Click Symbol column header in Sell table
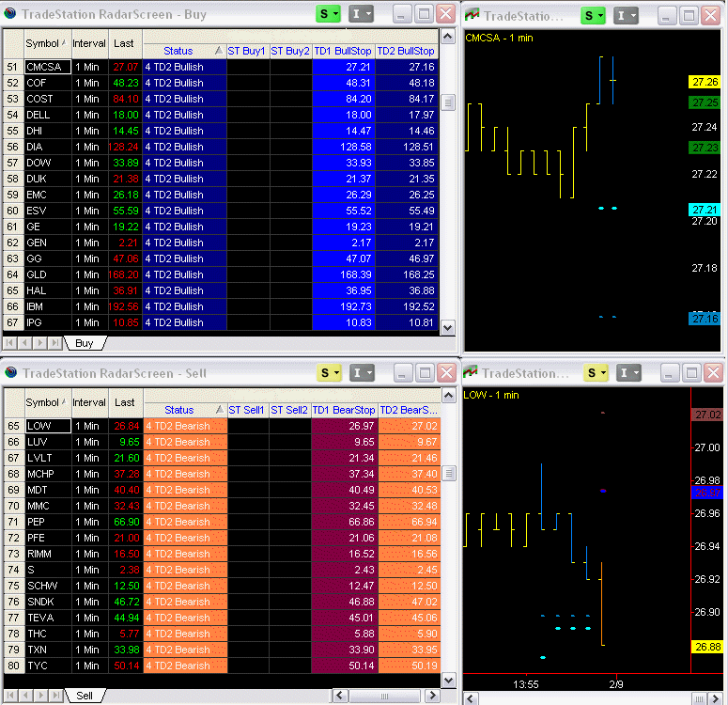This screenshot has width=728, height=705. pos(47,402)
